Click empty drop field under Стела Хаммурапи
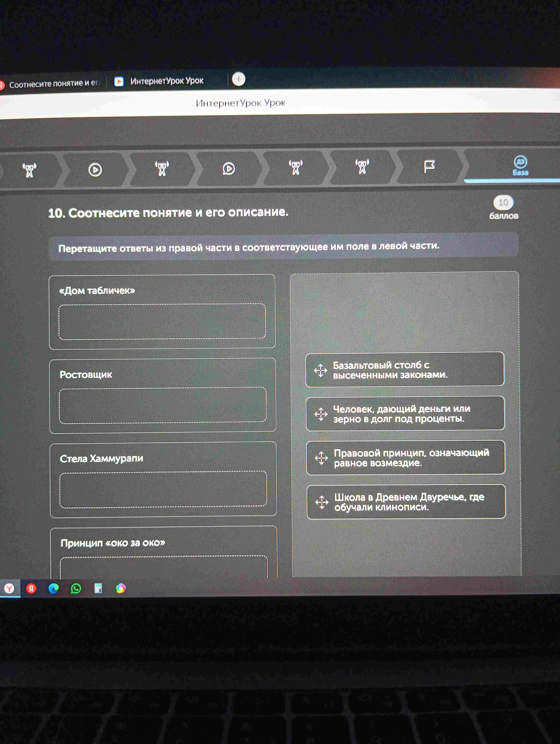The image size is (560, 744). point(163,489)
